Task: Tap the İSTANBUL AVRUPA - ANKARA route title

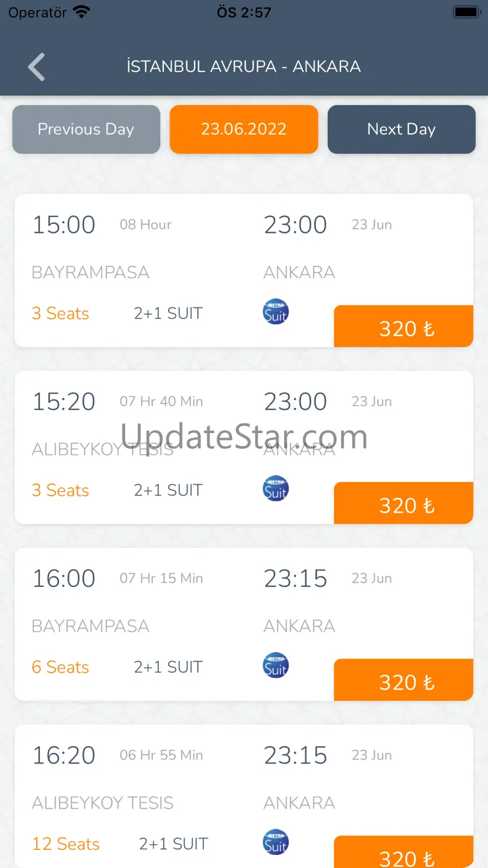Action: point(244,67)
